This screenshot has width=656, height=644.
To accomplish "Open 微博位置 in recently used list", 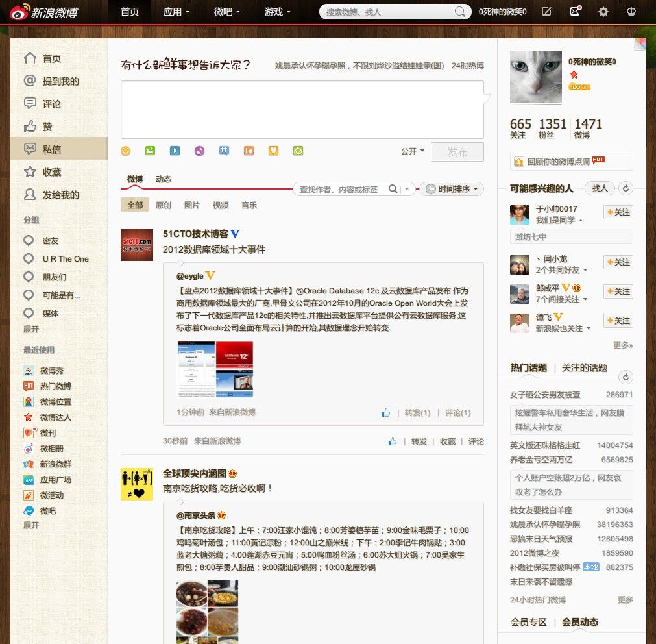I will coord(56,402).
